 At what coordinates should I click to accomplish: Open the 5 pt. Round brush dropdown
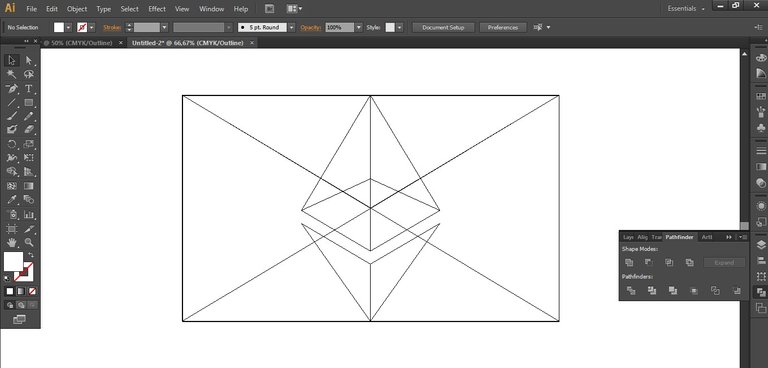click(291, 27)
